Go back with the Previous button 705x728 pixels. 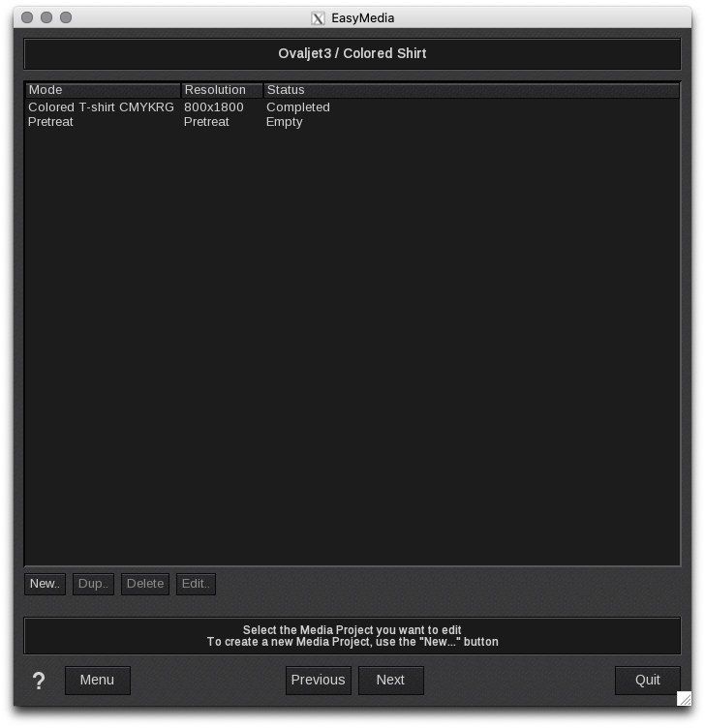pos(318,680)
